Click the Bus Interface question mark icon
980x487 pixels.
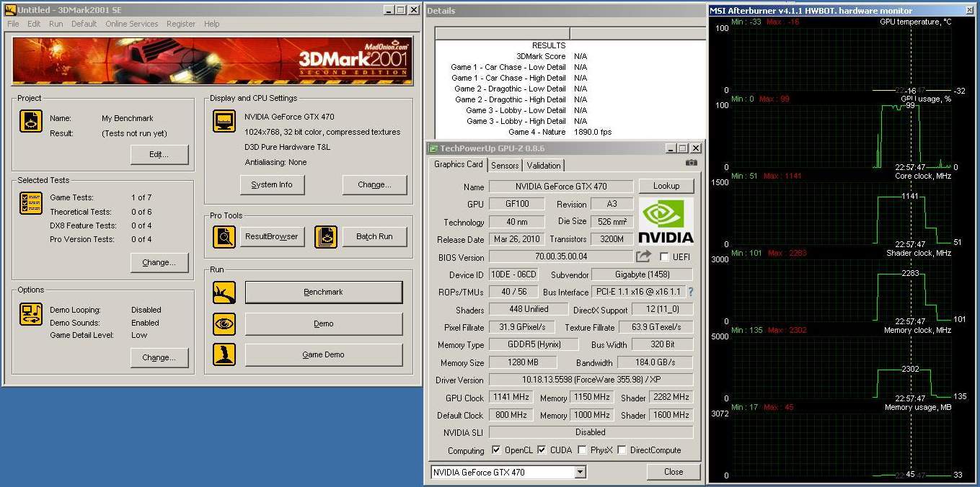(690, 292)
